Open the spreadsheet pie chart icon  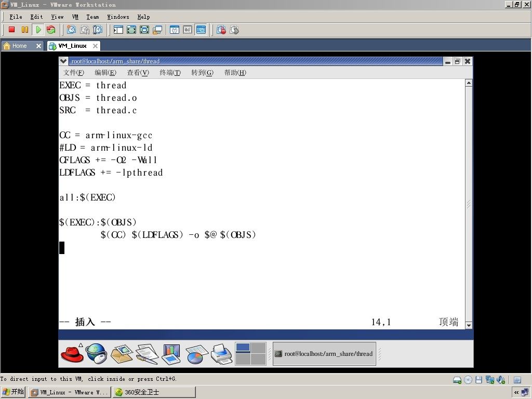point(196,354)
